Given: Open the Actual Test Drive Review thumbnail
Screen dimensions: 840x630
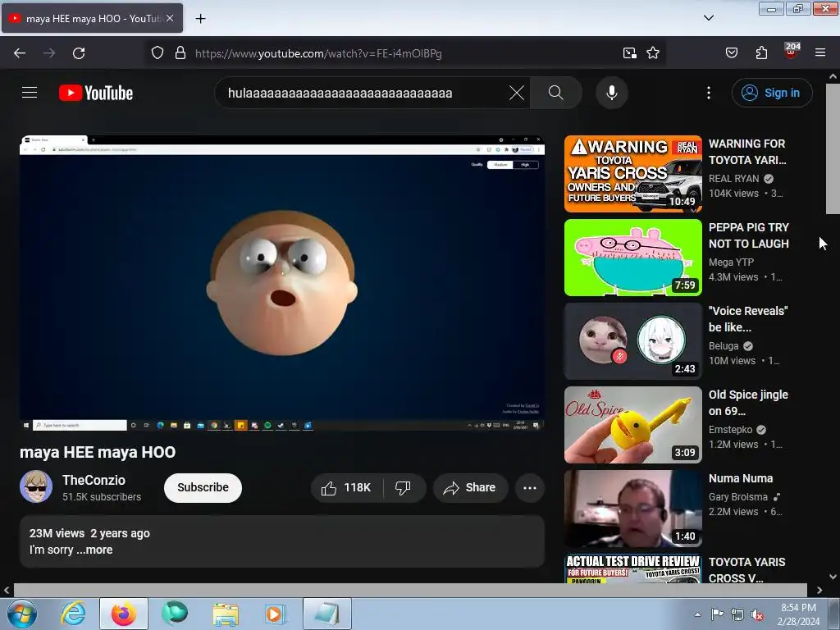Looking at the screenshot, I should tap(633, 568).
